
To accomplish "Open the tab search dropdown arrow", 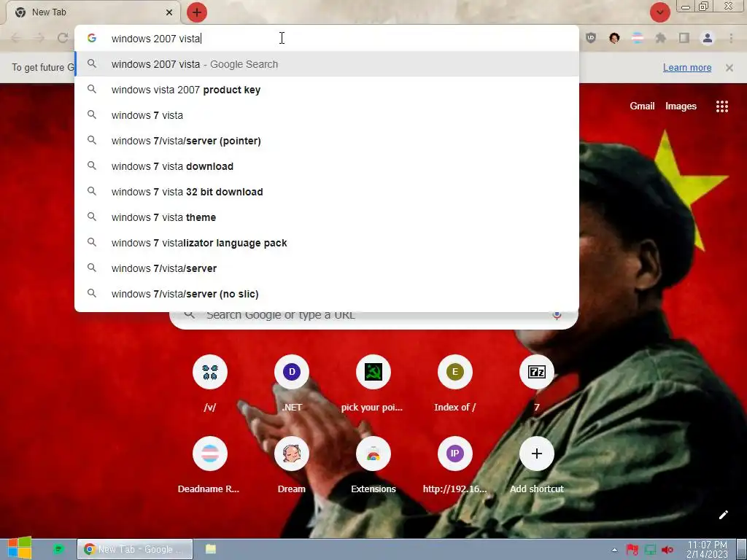I will click(659, 12).
